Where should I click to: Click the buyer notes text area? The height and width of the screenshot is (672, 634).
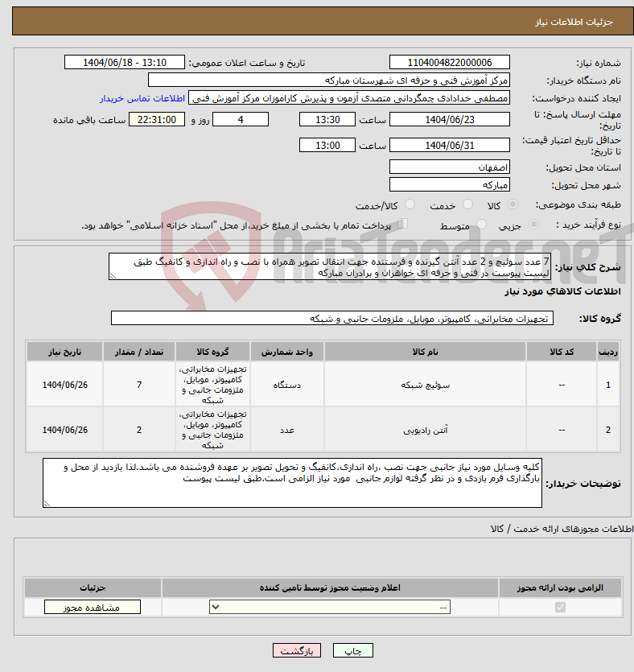pos(292,483)
